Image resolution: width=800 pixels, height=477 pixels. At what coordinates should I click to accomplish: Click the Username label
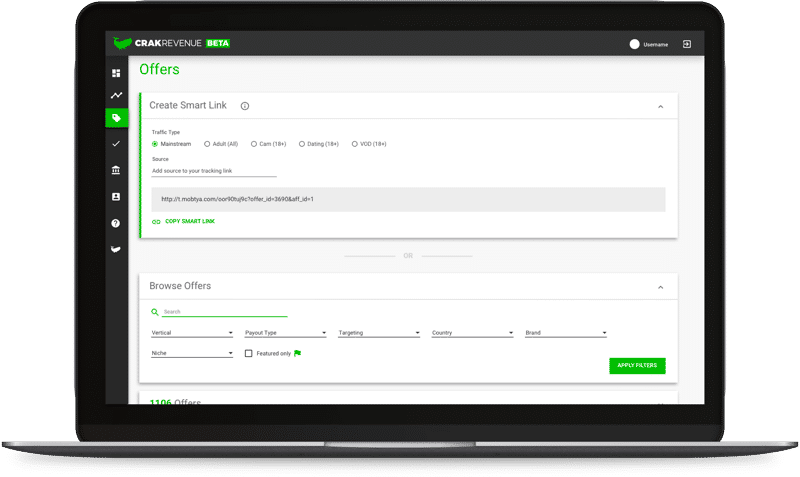point(656,45)
